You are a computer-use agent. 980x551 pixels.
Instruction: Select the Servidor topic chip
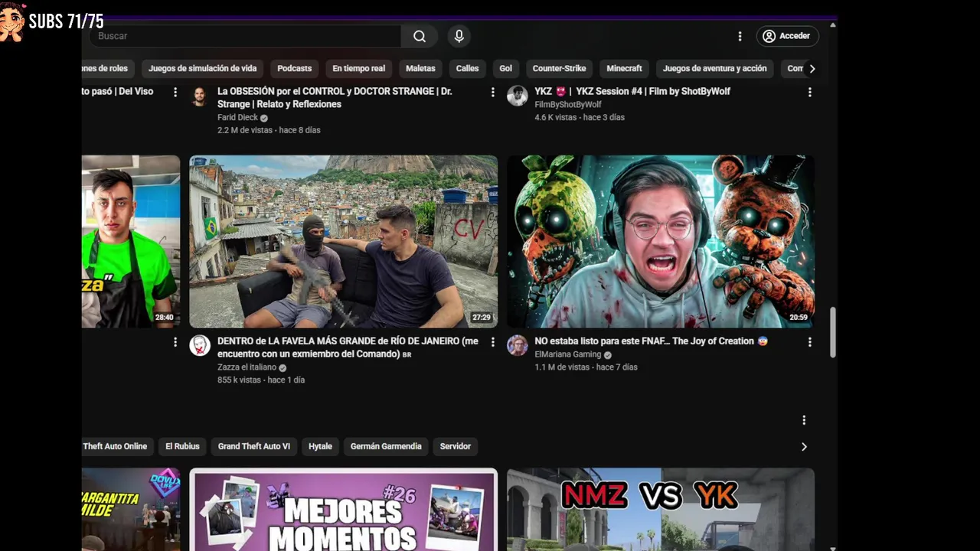tap(455, 447)
